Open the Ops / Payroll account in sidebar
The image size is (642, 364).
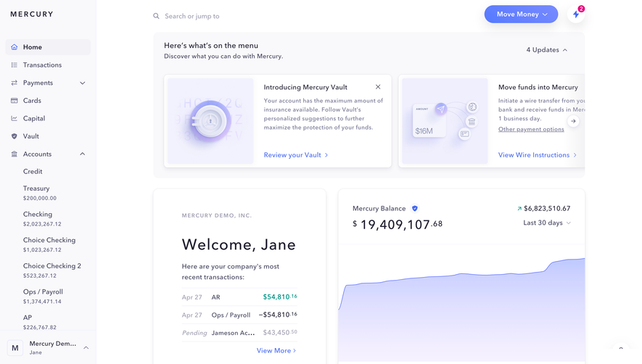click(x=43, y=296)
